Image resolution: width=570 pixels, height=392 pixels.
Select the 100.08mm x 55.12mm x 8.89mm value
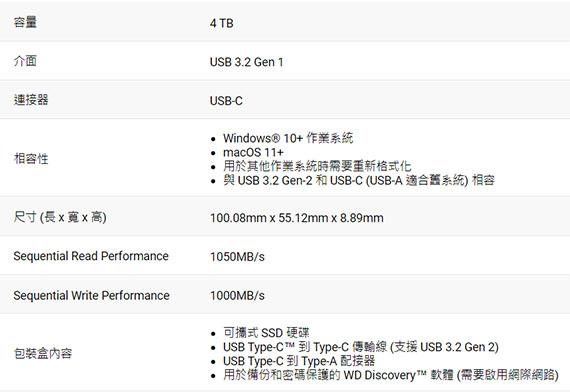297,218
